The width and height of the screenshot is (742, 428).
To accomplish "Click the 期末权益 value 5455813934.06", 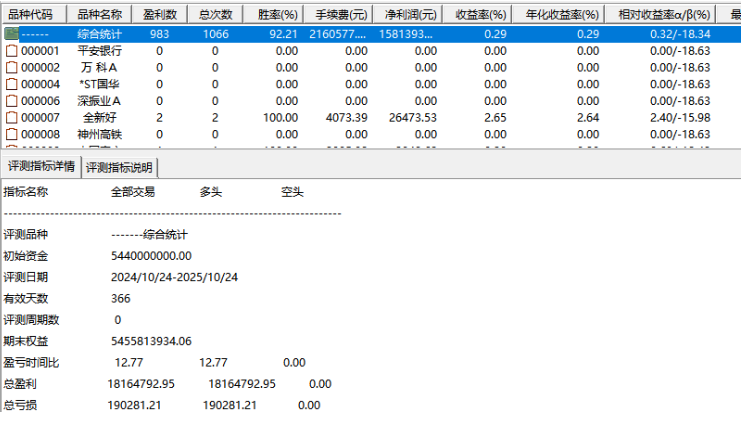I will pyautogui.click(x=151, y=341).
